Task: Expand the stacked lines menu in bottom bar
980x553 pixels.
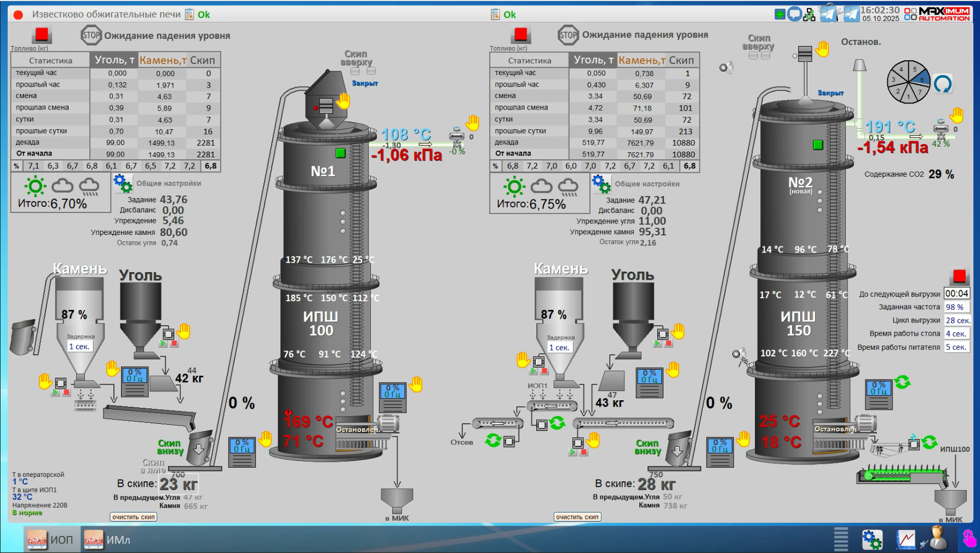Action: click(841, 539)
